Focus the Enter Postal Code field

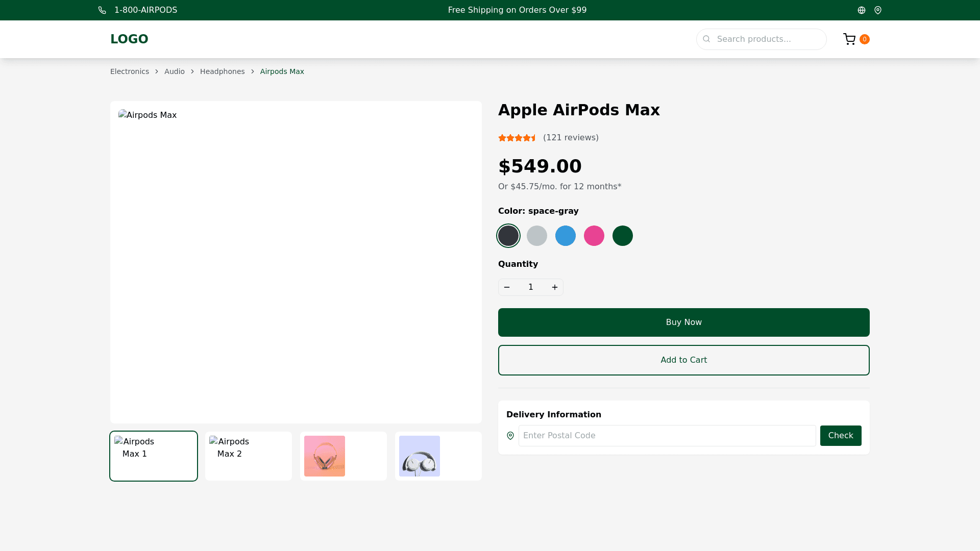pos(667,436)
